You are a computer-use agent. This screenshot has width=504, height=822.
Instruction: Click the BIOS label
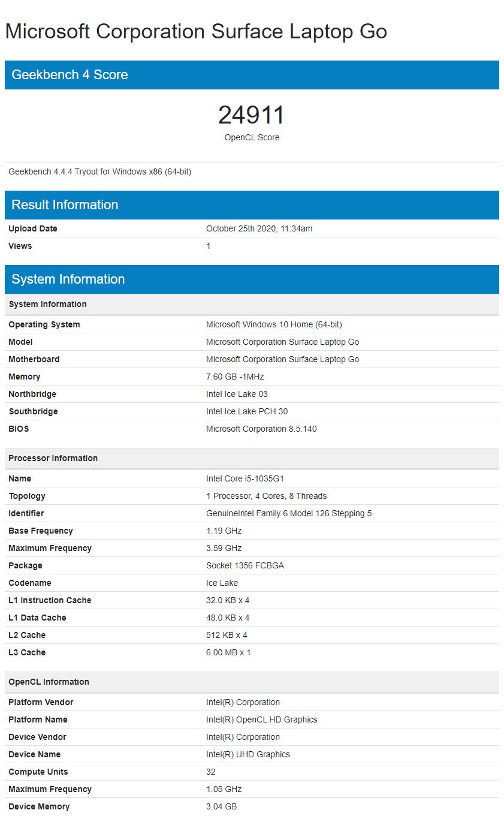(x=19, y=429)
